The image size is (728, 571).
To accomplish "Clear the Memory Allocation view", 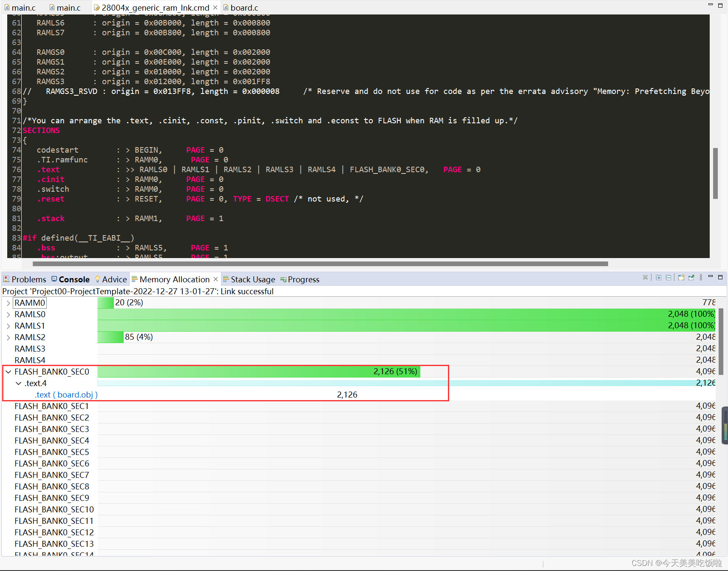I will tap(645, 277).
